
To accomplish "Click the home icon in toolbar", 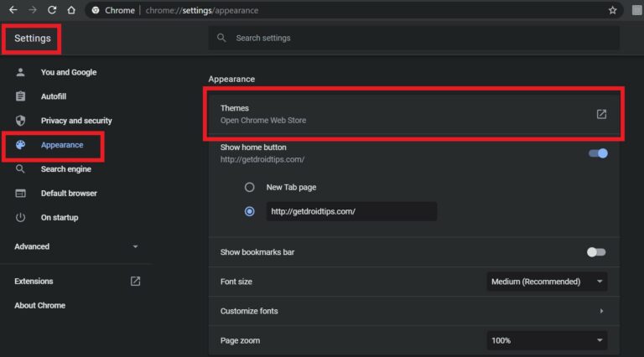I will (71, 10).
